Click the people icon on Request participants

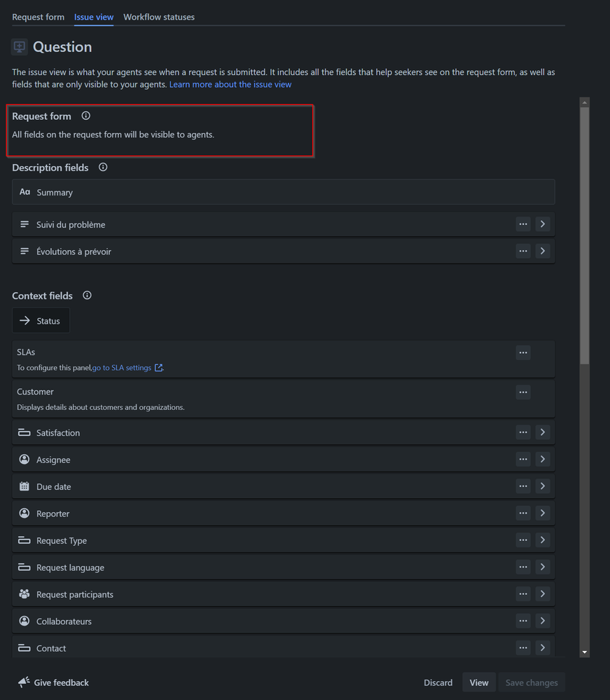coord(25,593)
